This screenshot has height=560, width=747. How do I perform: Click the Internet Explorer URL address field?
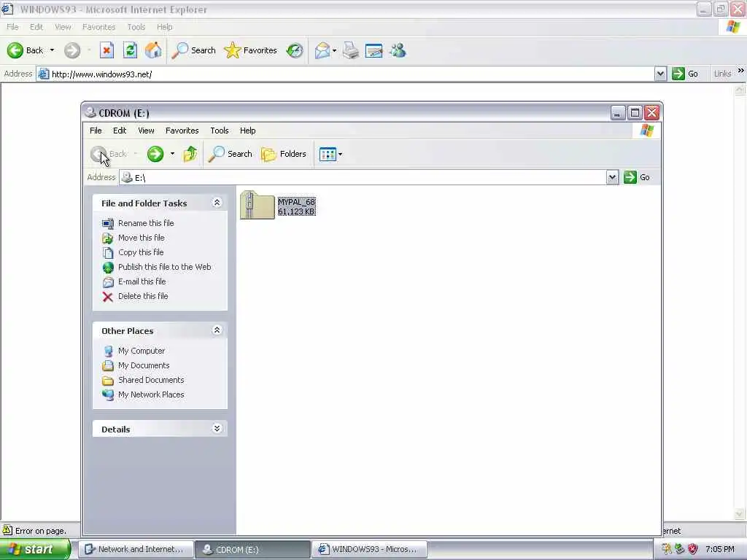pos(346,74)
